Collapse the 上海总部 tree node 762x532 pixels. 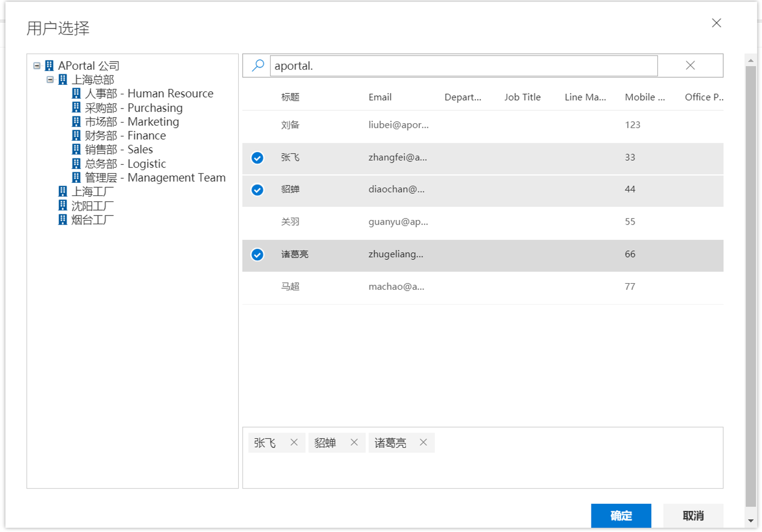pos(50,80)
